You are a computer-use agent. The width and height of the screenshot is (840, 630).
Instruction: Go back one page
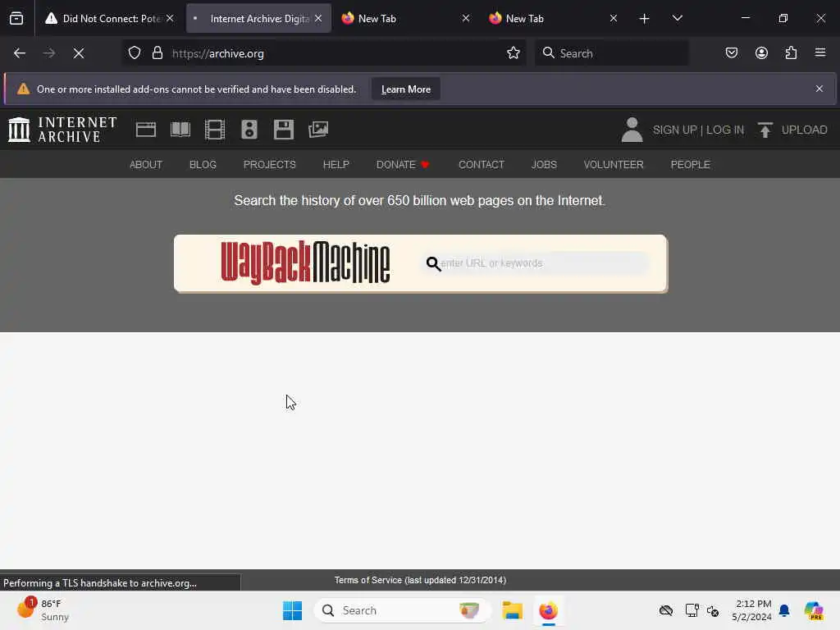pyautogui.click(x=20, y=53)
